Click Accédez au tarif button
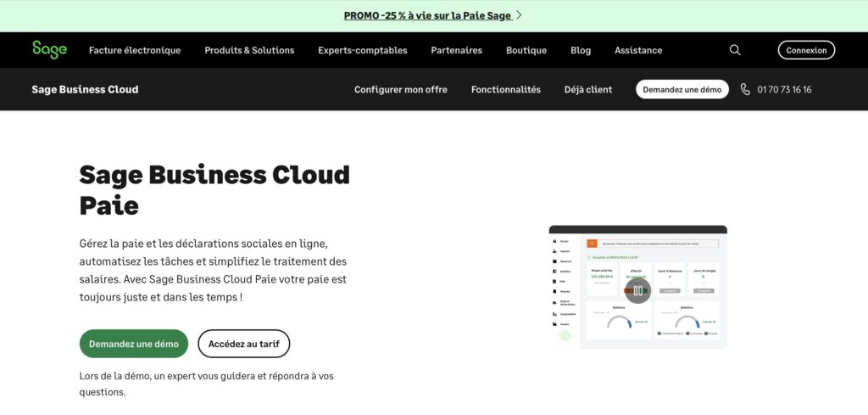Viewport: 868px width, 415px height. pos(244,344)
